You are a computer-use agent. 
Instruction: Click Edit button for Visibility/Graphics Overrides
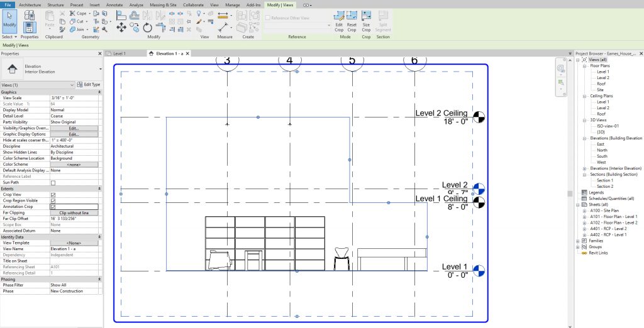74,128
